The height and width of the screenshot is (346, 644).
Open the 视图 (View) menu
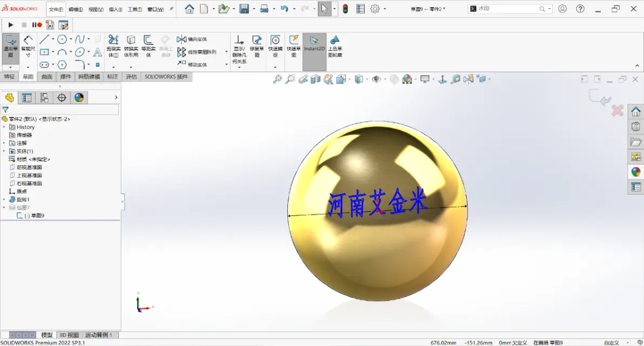(x=96, y=9)
